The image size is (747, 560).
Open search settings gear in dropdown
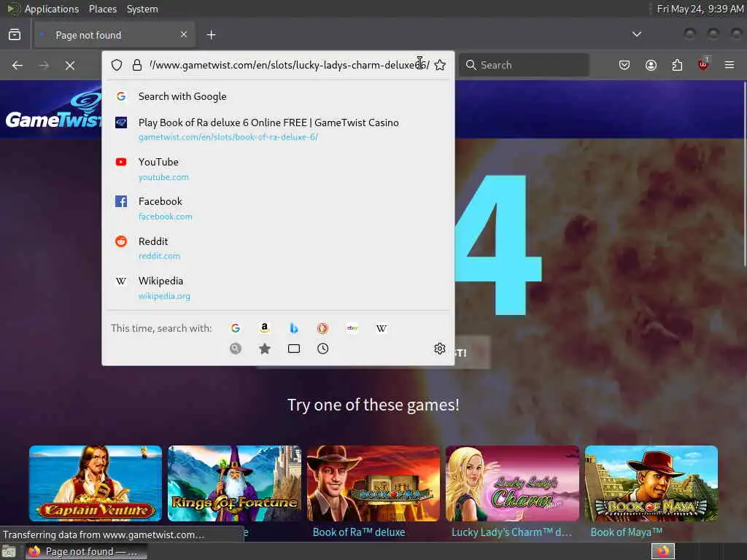440,349
